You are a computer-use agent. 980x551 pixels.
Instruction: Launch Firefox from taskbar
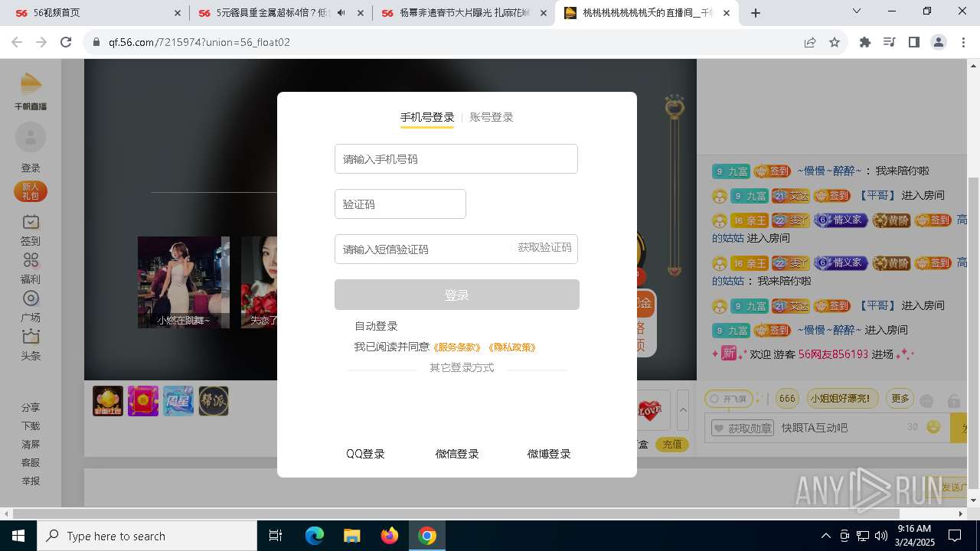pos(390,536)
